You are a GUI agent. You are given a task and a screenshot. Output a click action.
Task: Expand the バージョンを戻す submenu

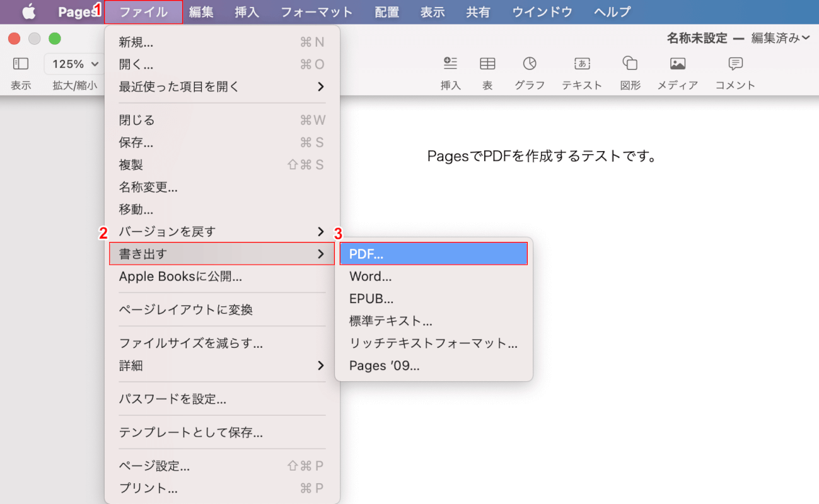click(222, 232)
